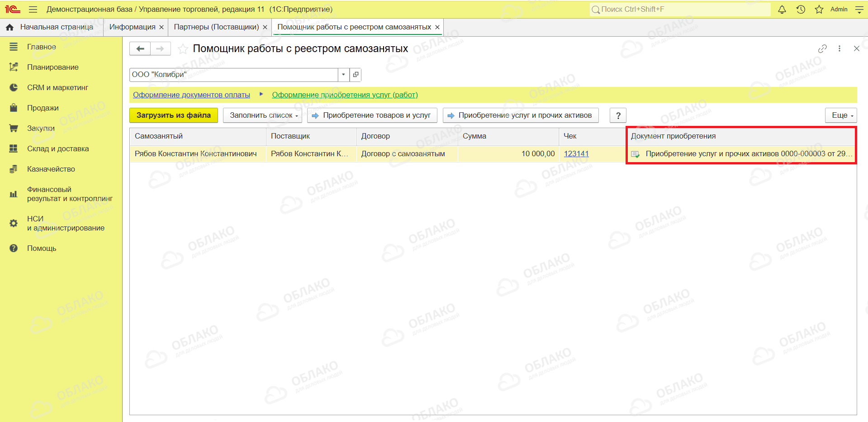Open organization card button next to field
Image resolution: width=868 pixels, height=422 pixels.
point(356,75)
